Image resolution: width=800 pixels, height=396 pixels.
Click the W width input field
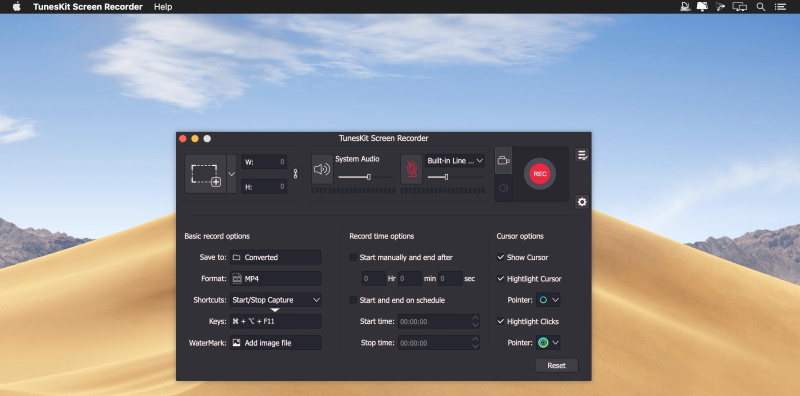tap(264, 162)
